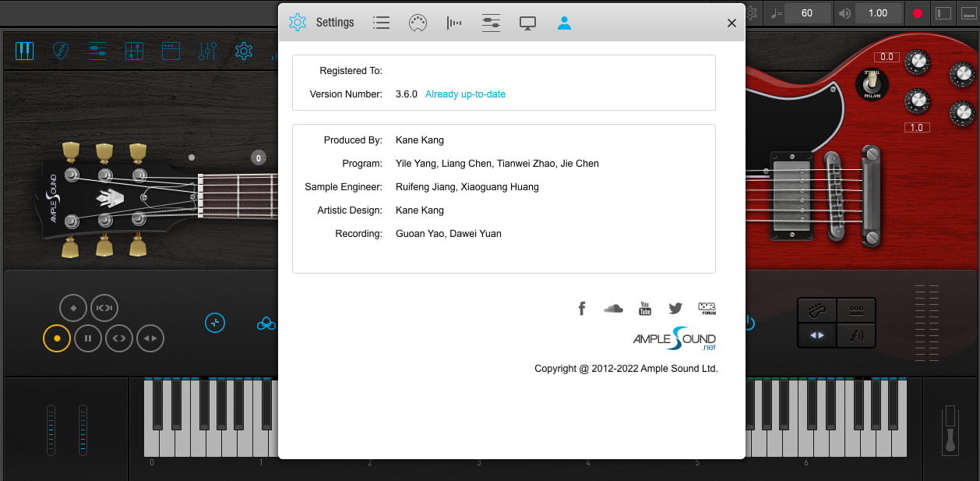
Task: Flip the treble/rhythm pickup selector switch
Action: pos(872,85)
